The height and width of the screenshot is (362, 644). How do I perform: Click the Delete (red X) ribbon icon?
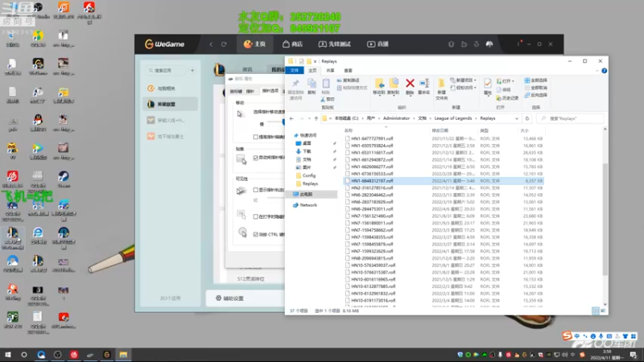[x=410, y=84]
